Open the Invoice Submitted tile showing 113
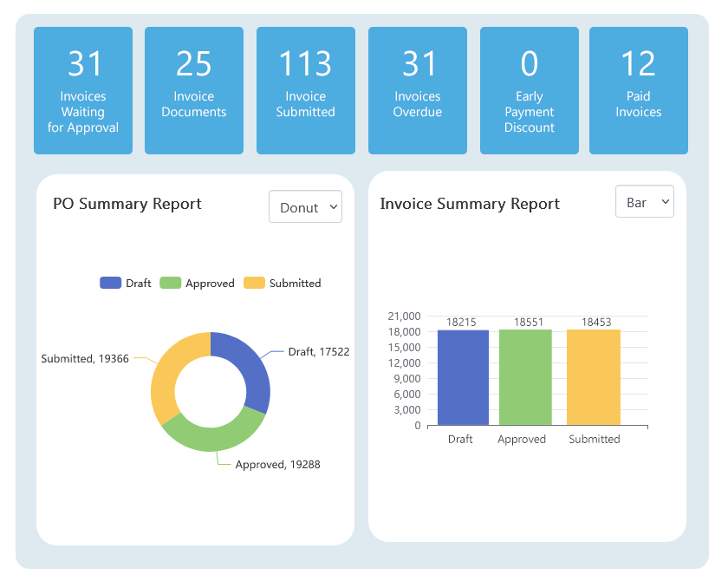The image size is (728, 581). (306, 91)
